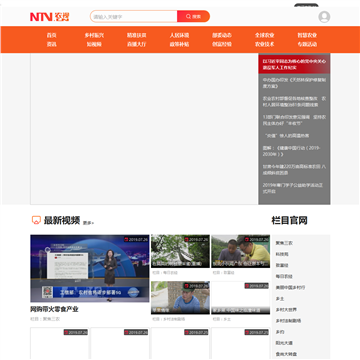The image size is (360, 360).
Task: Click the 栏目：每日农经 label under tree video
Action: (x=165, y=273)
